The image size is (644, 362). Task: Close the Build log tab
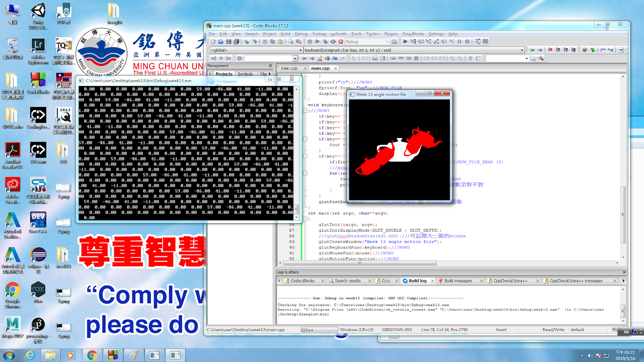[x=432, y=281]
